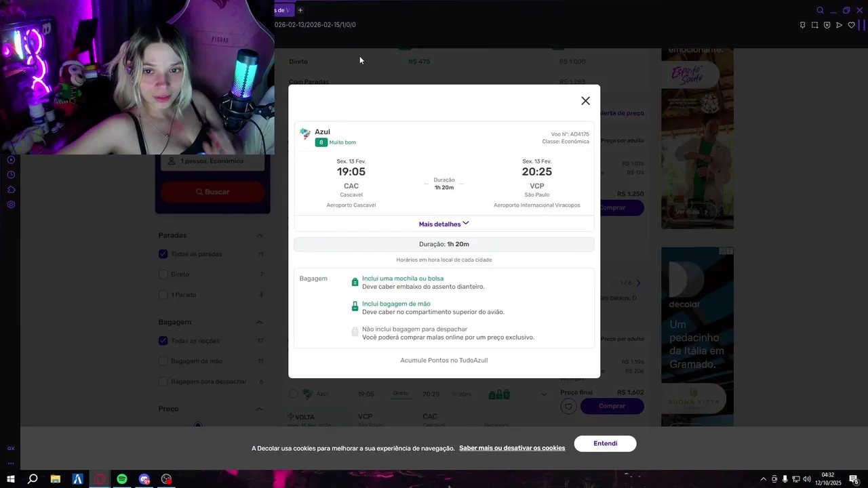
Task: Open OBS Studio from the taskbar
Action: [x=167, y=479]
